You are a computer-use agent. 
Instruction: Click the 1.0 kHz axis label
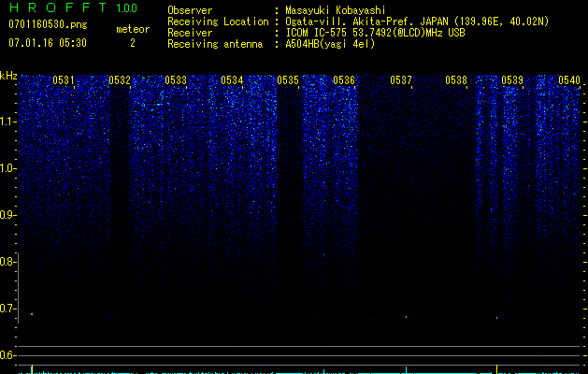8,168
